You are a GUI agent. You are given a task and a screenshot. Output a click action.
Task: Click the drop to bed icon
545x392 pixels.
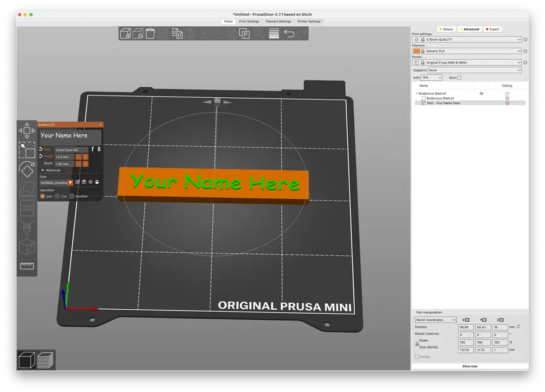(x=518, y=327)
